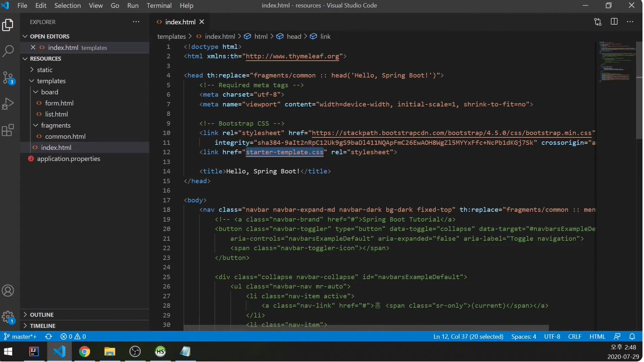Open File Explorer from taskbar
Image resolution: width=644 pixels, height=362 pixels.
[110, 351]
